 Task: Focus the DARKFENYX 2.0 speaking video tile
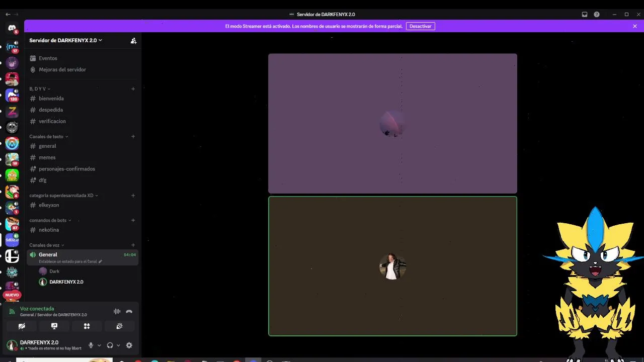click(x=392, y=266)
